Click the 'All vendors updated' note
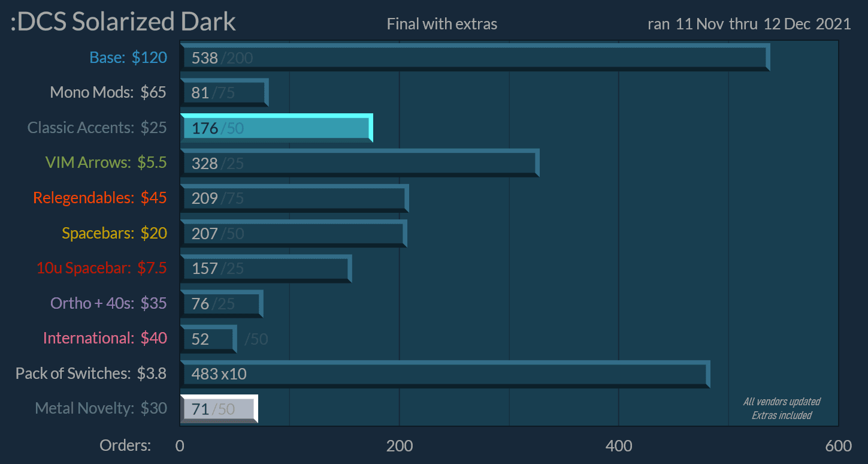 [x=781, y=402]
